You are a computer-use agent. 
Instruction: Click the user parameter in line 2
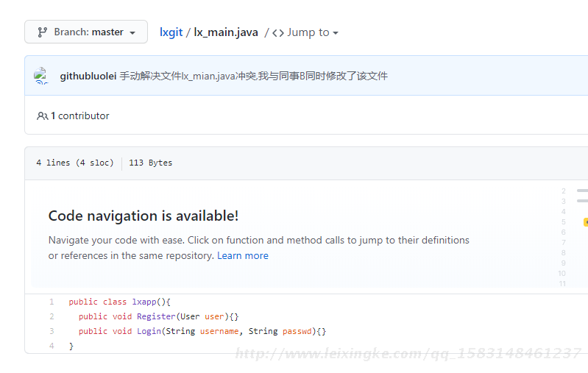(214, 316)
